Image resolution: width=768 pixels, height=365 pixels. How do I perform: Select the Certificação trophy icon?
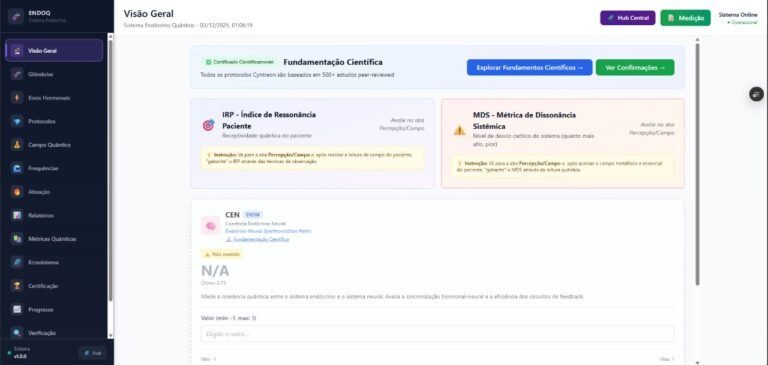point(17,286)
